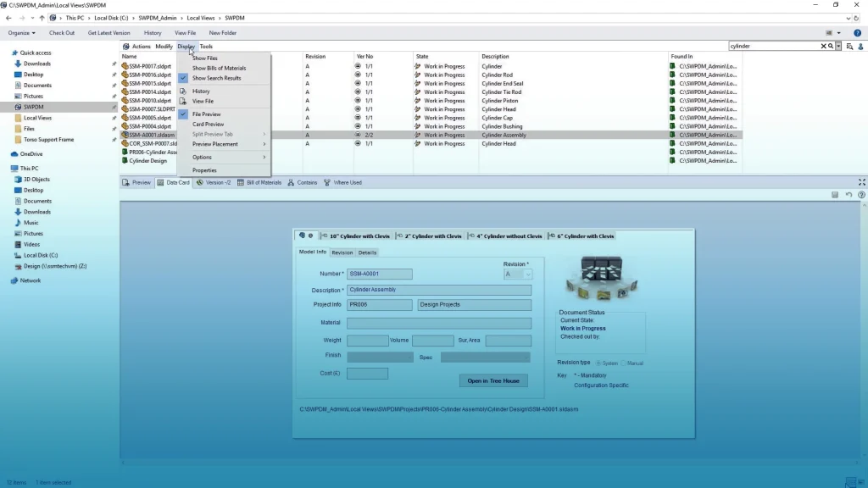The width and height of the screenshot is (868, 488).
Task: Clear the search box with the X icon
Action: tap(823, 45)
